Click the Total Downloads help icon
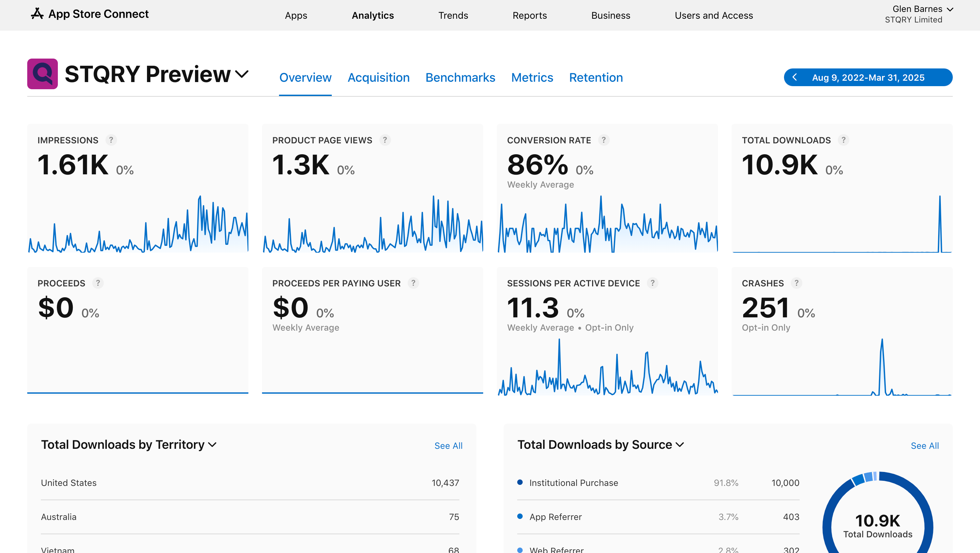Image resolution: width=980 pixels, height=553 pixels. click(844, 140)
